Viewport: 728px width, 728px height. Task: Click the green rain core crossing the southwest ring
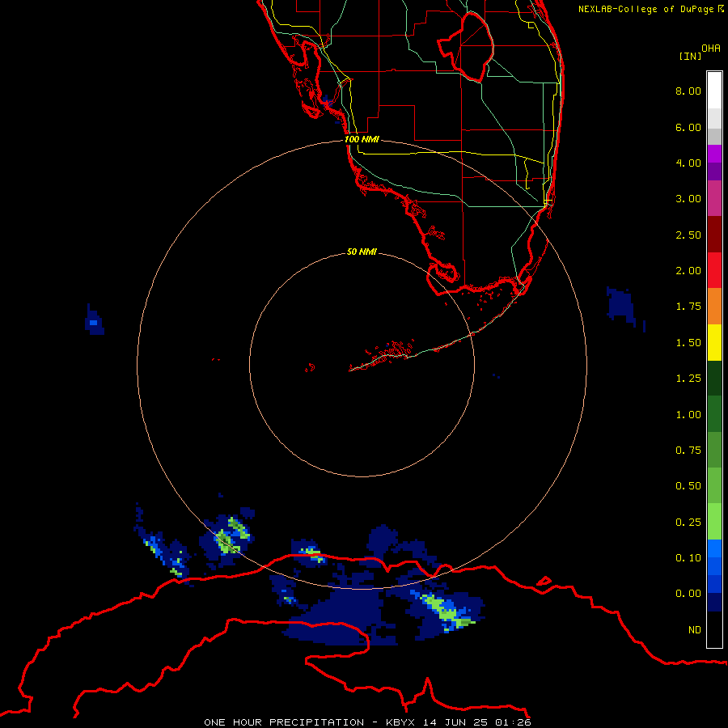pos(227,542)
